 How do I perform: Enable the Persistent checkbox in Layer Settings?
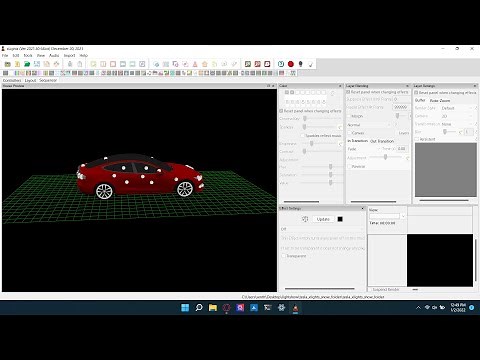[417, 139]
